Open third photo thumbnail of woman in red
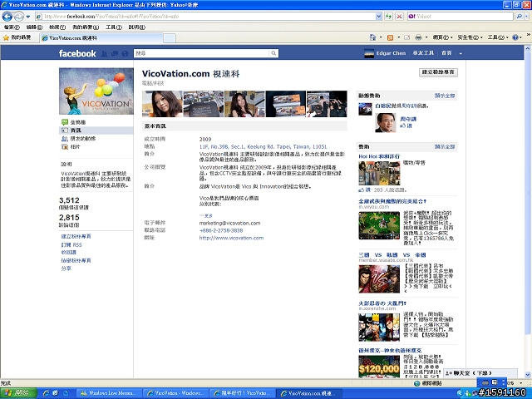 244,104
